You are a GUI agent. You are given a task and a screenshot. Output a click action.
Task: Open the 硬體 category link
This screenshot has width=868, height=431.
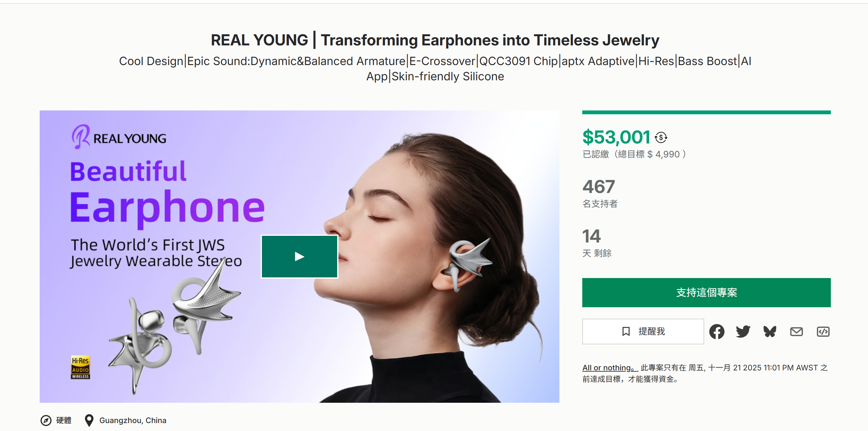[x=64, y=420]
